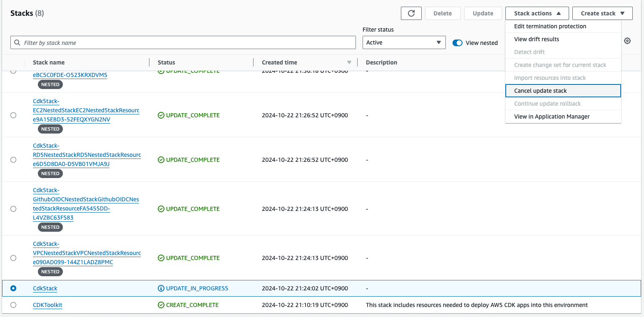Click UPDATE_COMPLETE status in VPCNestedStack row
The width and height of the screenshot is (644, 317).
pyautogui.click(x=193, y=258)
